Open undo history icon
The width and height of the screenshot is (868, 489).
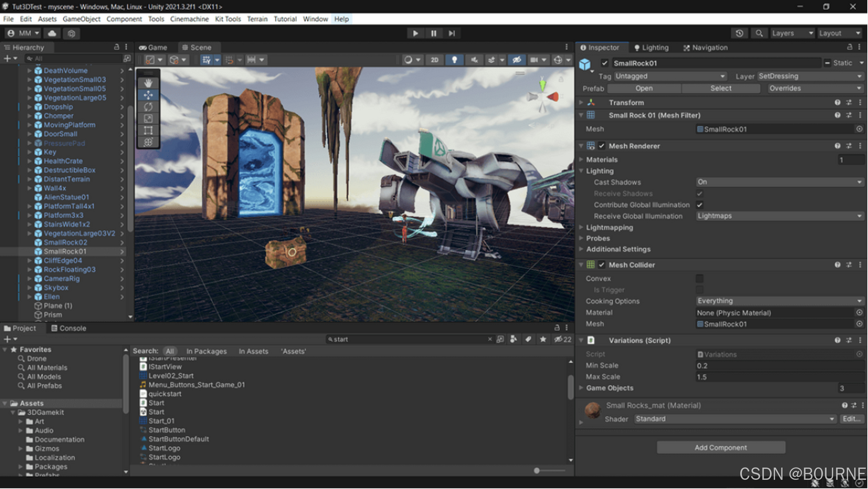coord(739,33)
